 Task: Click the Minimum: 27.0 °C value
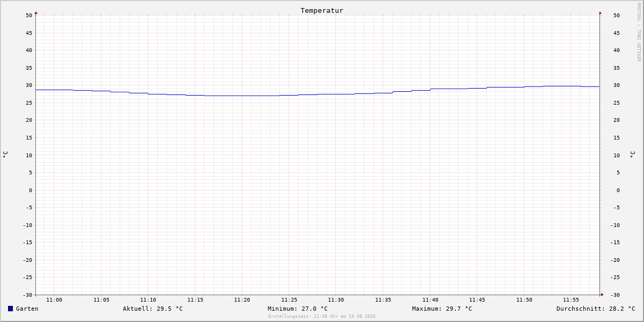pos(298,309)
